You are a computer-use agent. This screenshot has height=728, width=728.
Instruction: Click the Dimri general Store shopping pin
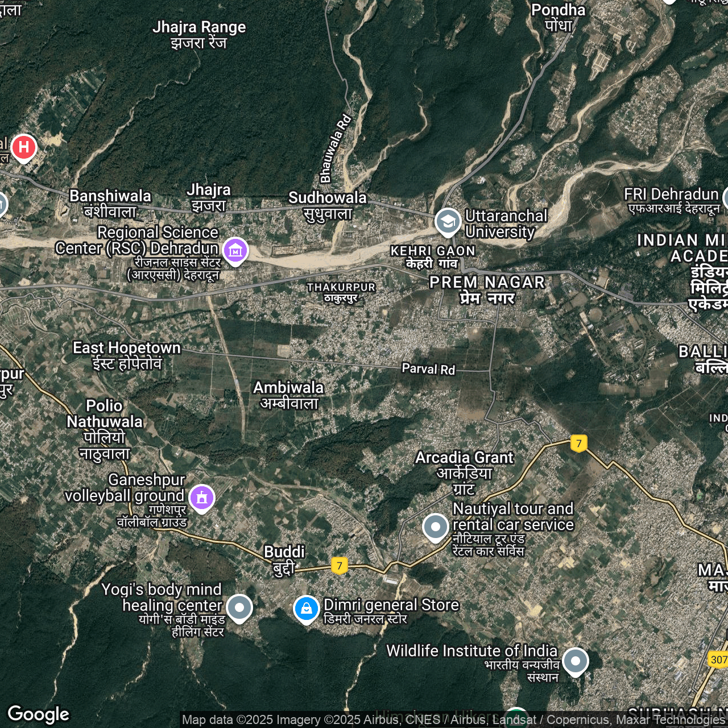pyautogui.click(x=306, y=609)
